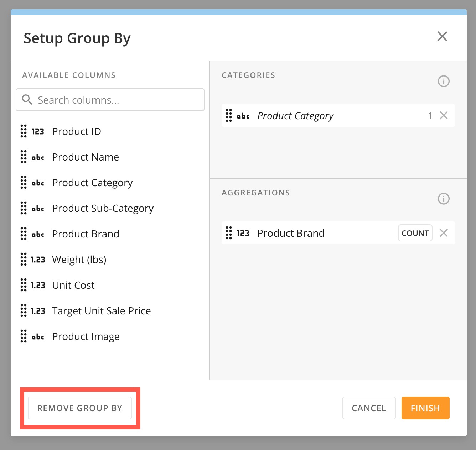Click drag handle next to Product ID

(24, 131)
